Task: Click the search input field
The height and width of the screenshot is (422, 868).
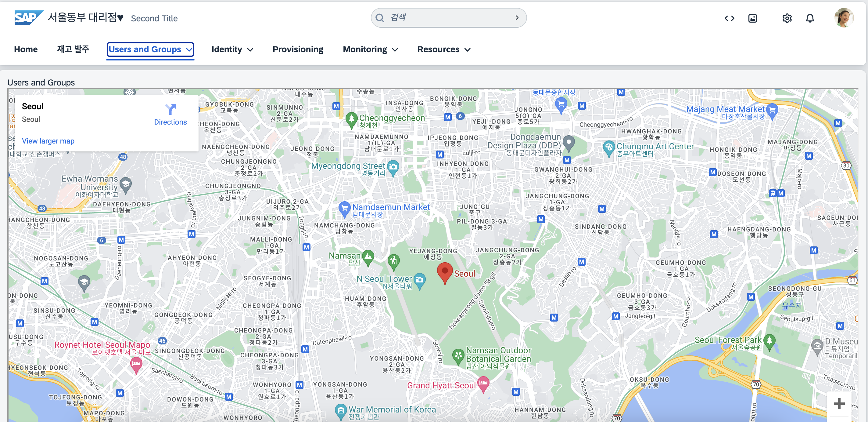Action: coord(448,17)
